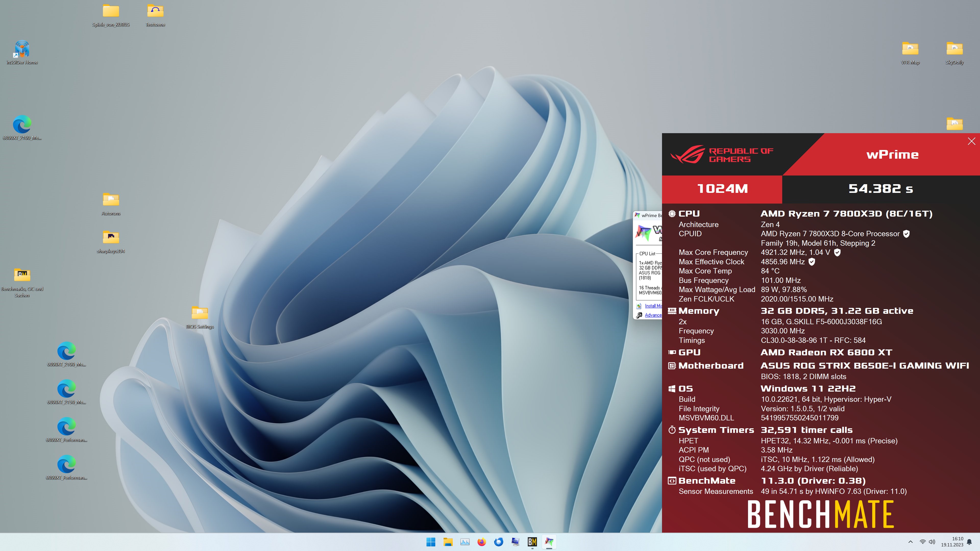Select the Benchmarks, OC und Sachen folder
This screenshot has width=980, height=551.
pos(22,283)
